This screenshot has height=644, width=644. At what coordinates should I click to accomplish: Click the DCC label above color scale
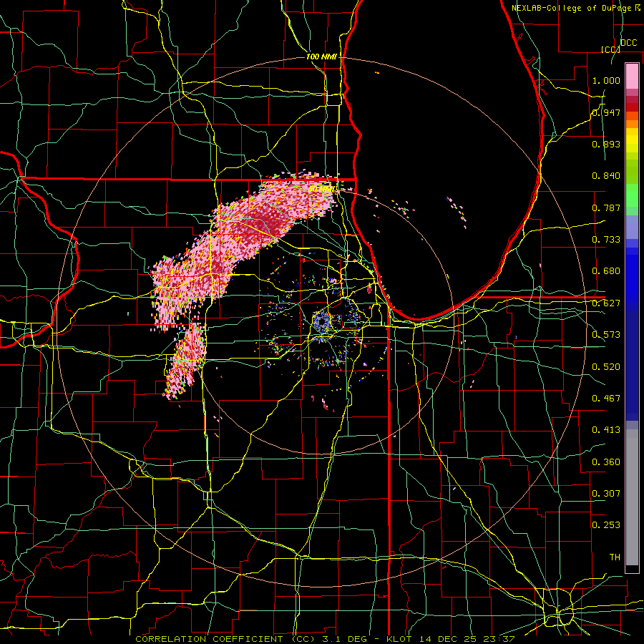click(x=628, y=43)
